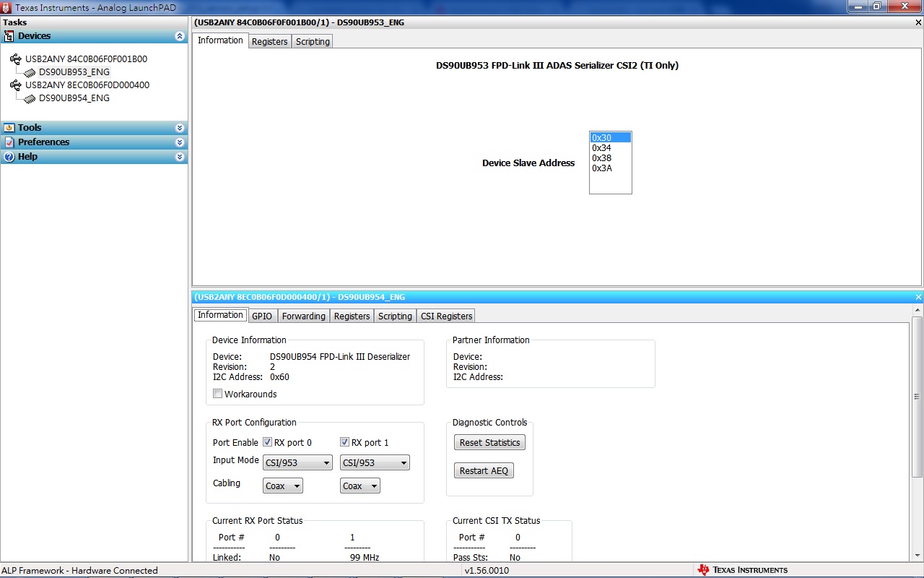Close the DS90UB954_ENG panel
The image size is (924, 578).
(x=918, y=297)
